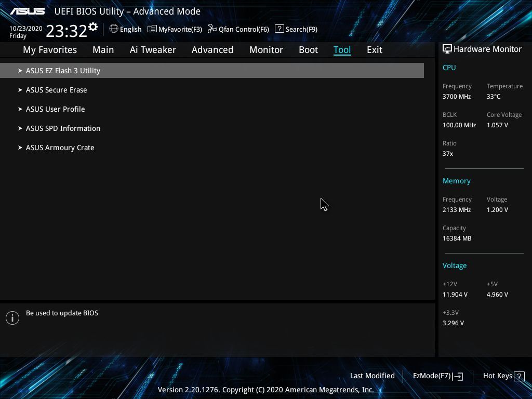Click the Version 2.20.1276 copyright line
The width and height of the screenshot is (532, 399).
(x=265, y=390)
